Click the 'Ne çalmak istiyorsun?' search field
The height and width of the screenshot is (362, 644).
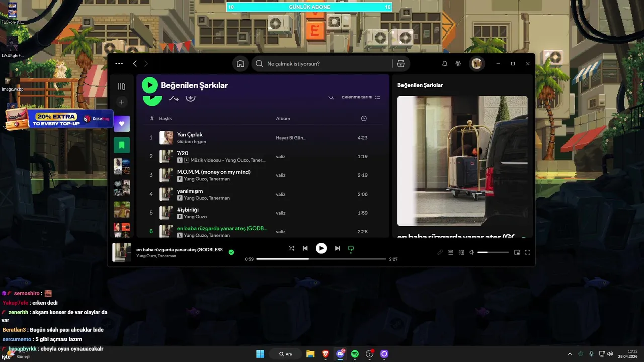(323, 64)
